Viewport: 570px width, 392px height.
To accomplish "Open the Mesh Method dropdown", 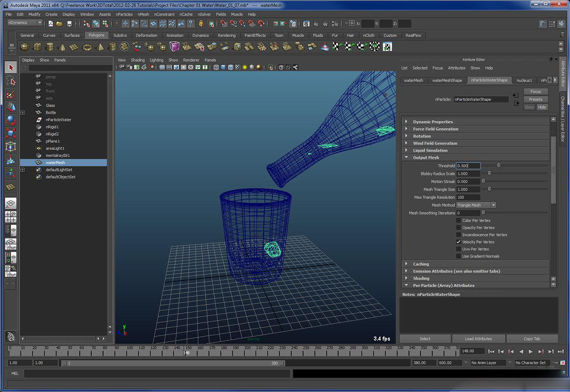I will click(476, 205).
